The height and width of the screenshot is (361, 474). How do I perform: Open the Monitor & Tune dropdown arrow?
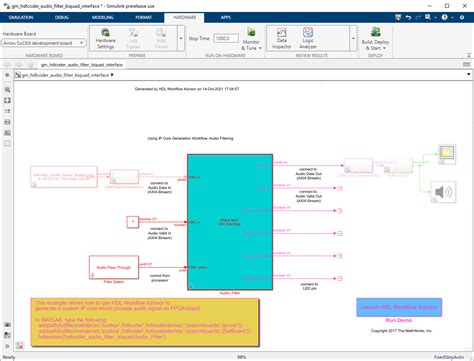pyautogui.click(x=260, y=48)
